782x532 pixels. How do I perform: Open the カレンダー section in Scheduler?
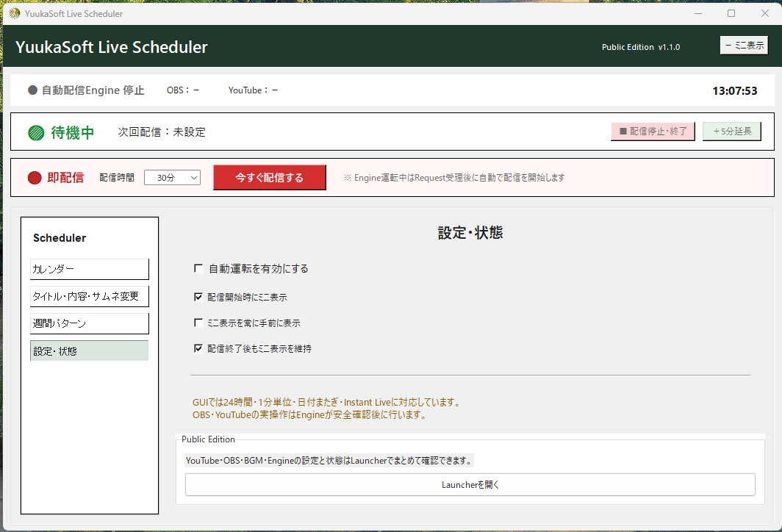coord(89,269)
